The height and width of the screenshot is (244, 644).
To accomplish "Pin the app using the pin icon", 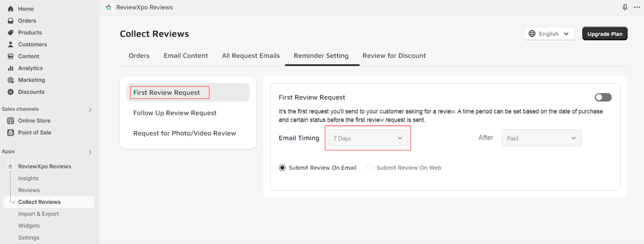I will [625, 7].
